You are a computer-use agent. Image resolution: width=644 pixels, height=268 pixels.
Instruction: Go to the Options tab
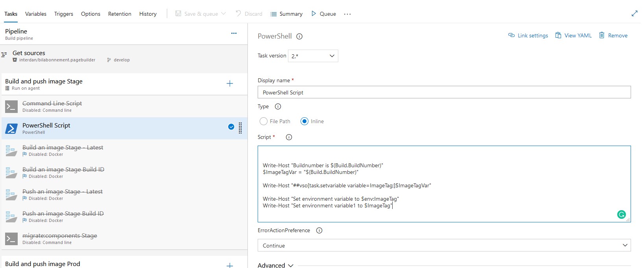pyautogui.click(x=90, y=14)
